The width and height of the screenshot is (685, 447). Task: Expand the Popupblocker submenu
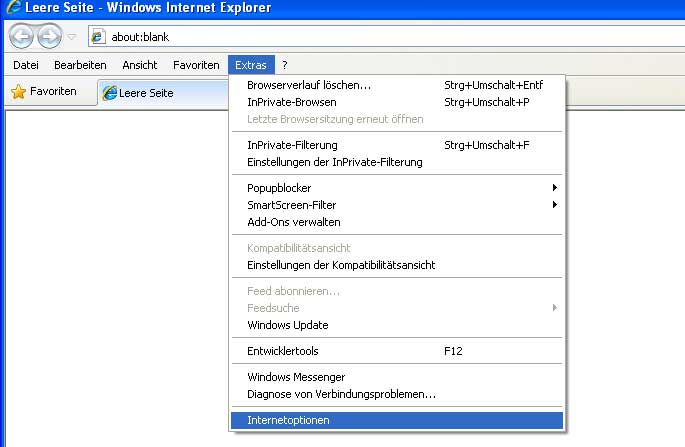pos(397,188)
